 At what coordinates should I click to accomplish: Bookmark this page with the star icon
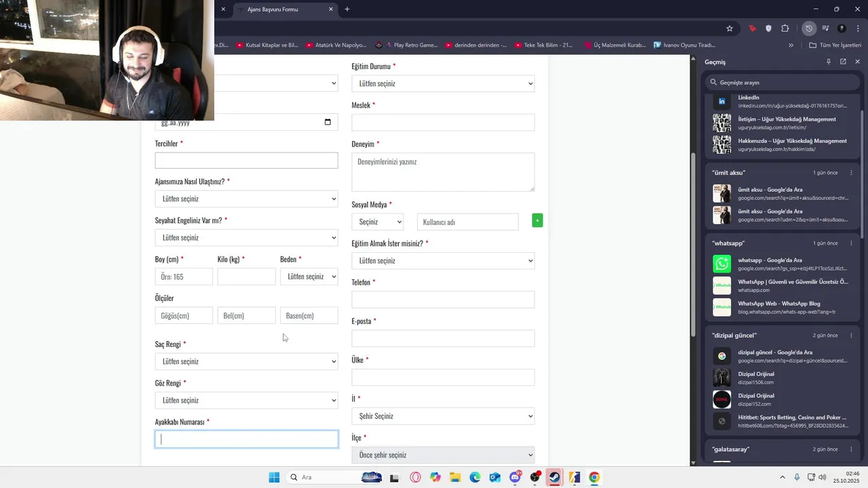730,28
